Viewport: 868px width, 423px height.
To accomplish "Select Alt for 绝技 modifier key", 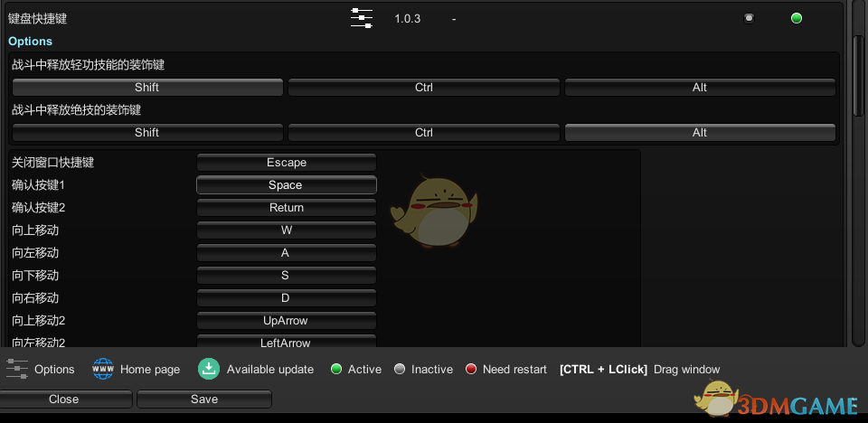I will tap(700, 133).
